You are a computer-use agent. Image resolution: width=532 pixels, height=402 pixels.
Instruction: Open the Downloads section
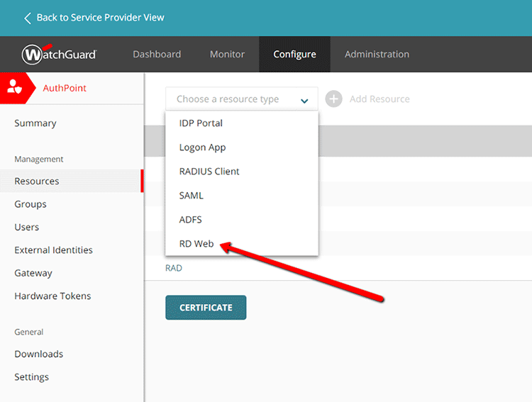click(x=39, y=354)
